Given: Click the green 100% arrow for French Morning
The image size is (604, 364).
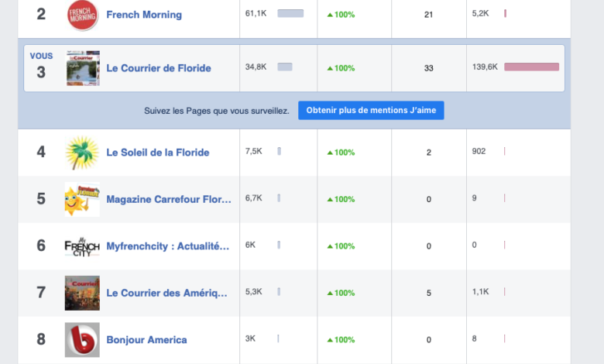Looking at the screenshot, I should click(x=330, y=15).
